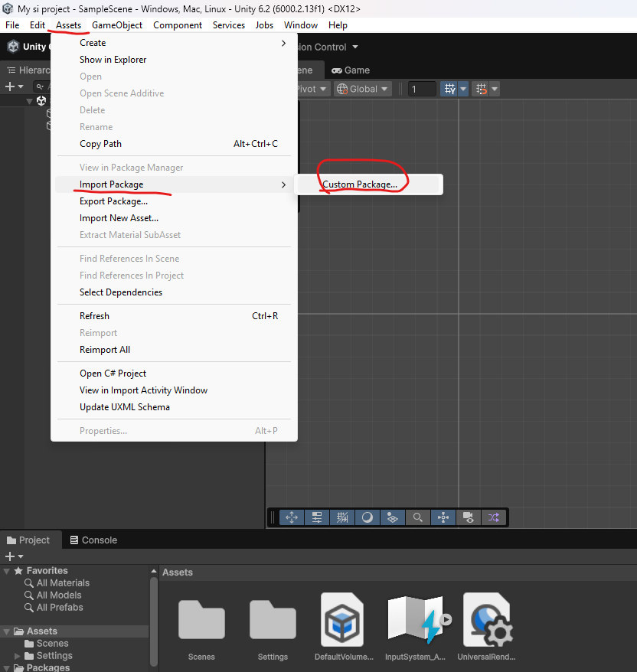This screenshot has height=672, width=637.
Task: Toggle the half-moon shading overlay icon
Action: coord(367,517)
